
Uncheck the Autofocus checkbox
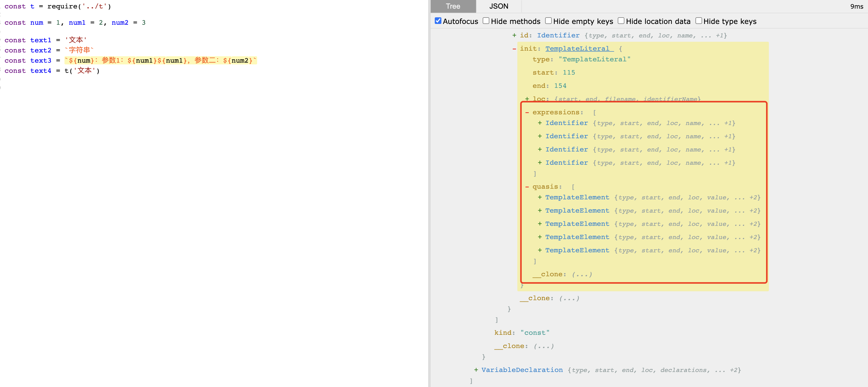coord(438,21)
